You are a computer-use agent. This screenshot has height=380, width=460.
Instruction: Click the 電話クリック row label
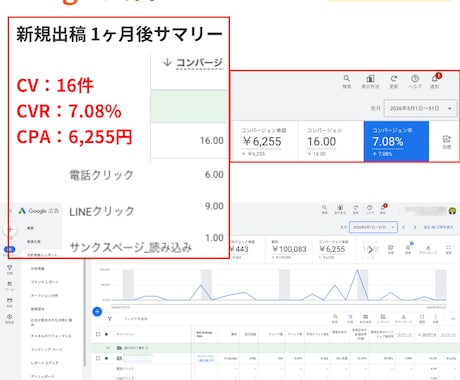tap(101, 175)
